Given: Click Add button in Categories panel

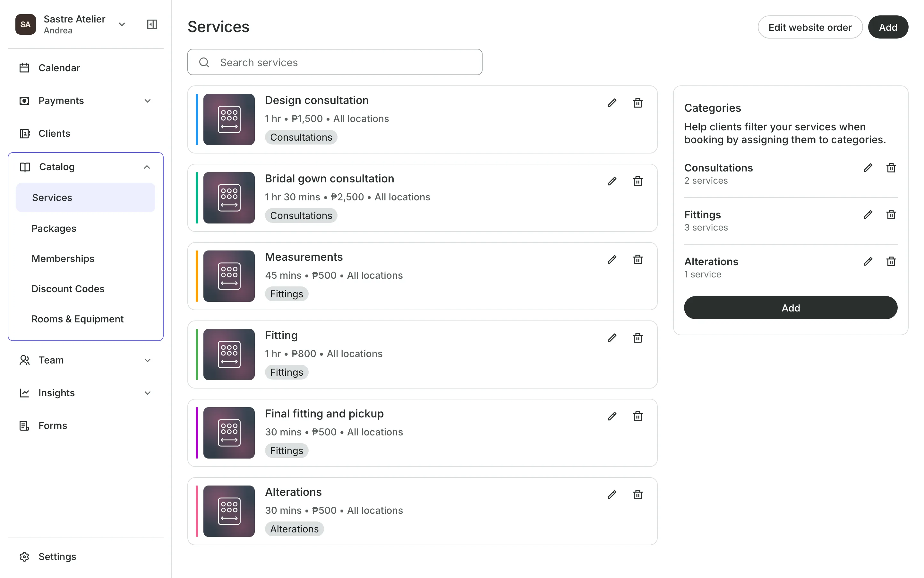Looking at the screenshot, I should pos(790,308).
